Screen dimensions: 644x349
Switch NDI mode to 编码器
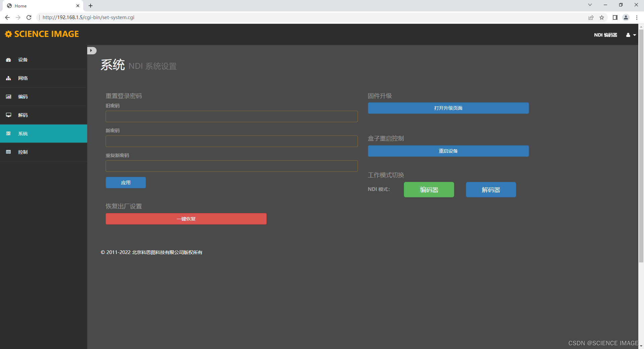tap(429, 190)
